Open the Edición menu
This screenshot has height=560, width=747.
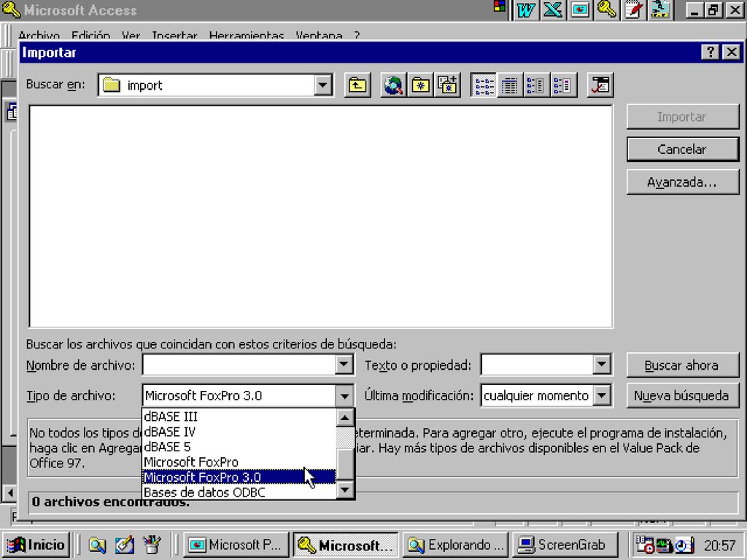pos(90,35)
